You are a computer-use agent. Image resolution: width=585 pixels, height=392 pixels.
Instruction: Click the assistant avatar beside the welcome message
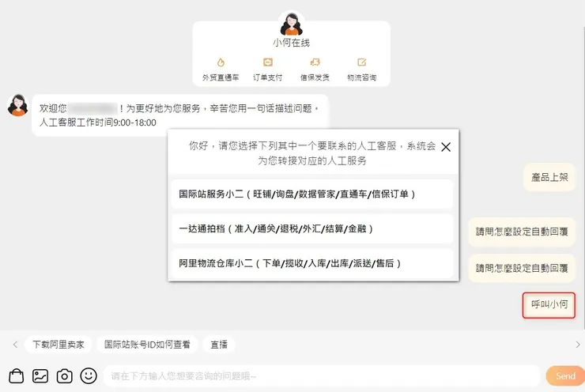pos(17,105)
